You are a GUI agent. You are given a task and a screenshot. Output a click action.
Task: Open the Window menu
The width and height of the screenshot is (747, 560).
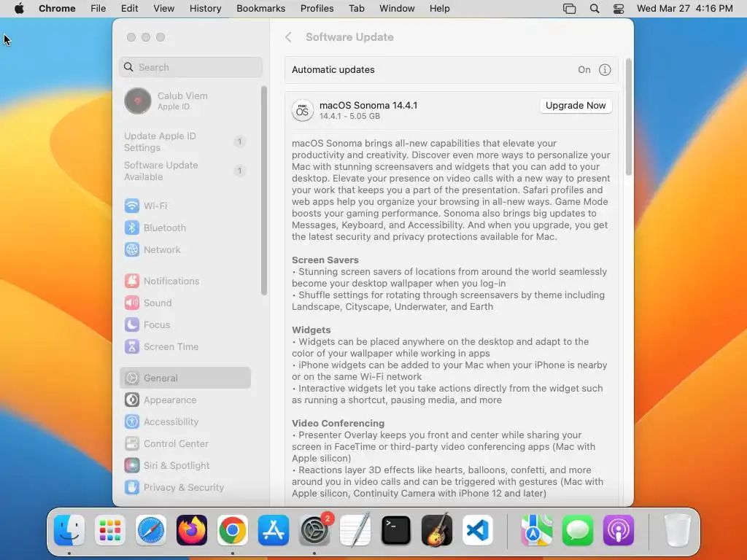point(397,9)
